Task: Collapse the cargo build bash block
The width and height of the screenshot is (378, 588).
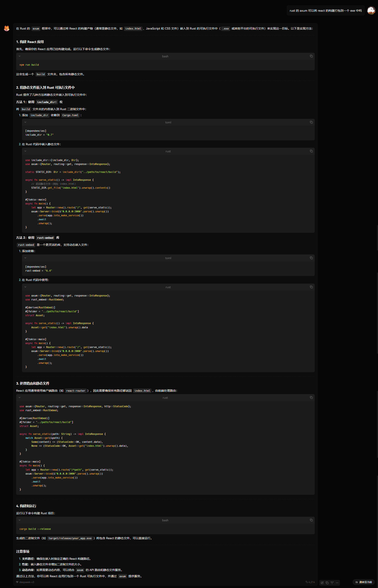Action: coord(20,520)
